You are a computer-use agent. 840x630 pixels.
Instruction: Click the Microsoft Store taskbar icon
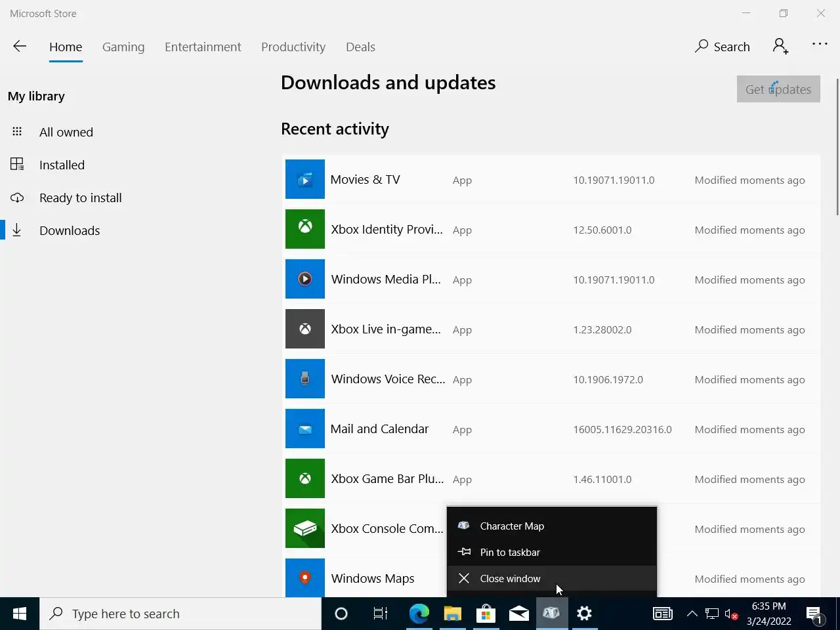(486, 614)
